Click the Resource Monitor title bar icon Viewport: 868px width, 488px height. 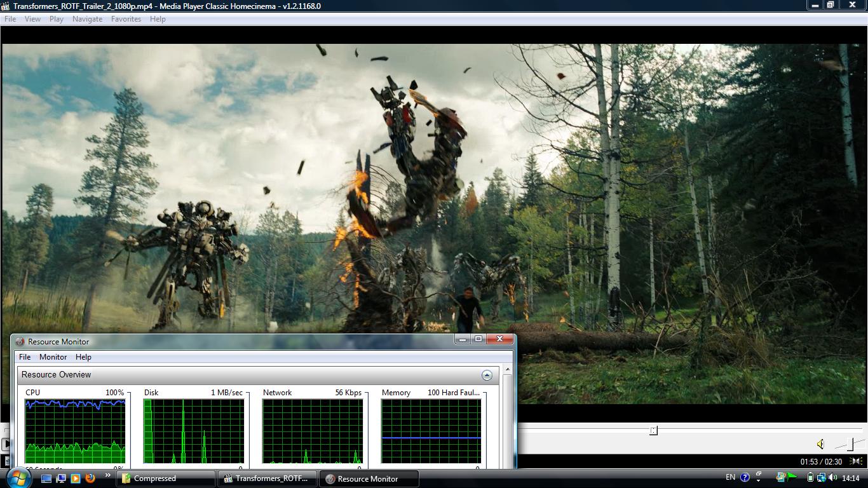coord(20,342)
